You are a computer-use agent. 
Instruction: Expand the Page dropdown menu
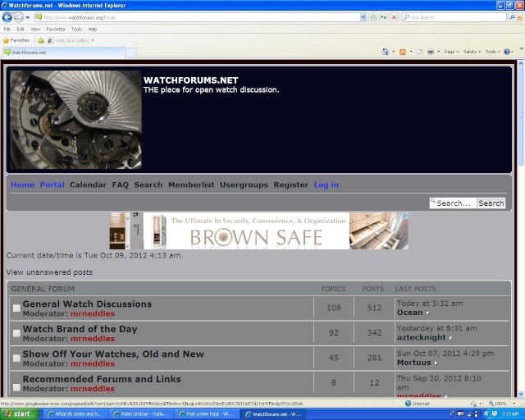tap(451, 52)
